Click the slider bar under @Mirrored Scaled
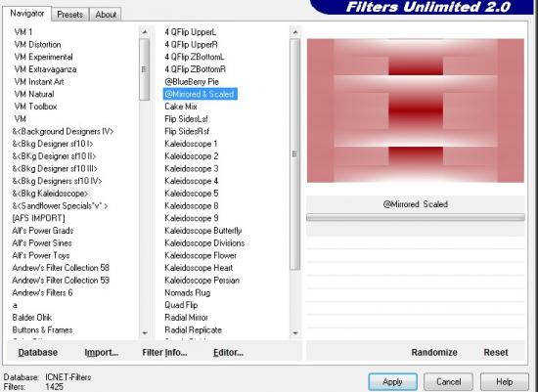The image size is (538, 392). [416, 217]
